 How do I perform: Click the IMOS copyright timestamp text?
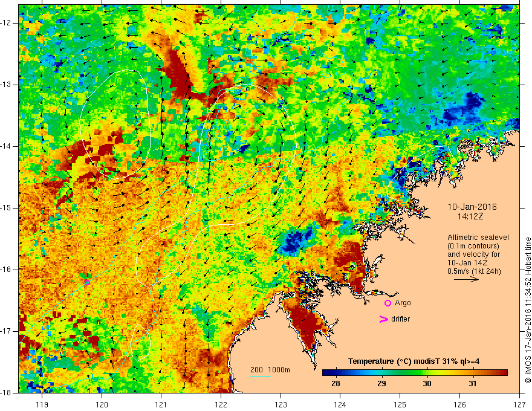point(528,310)
